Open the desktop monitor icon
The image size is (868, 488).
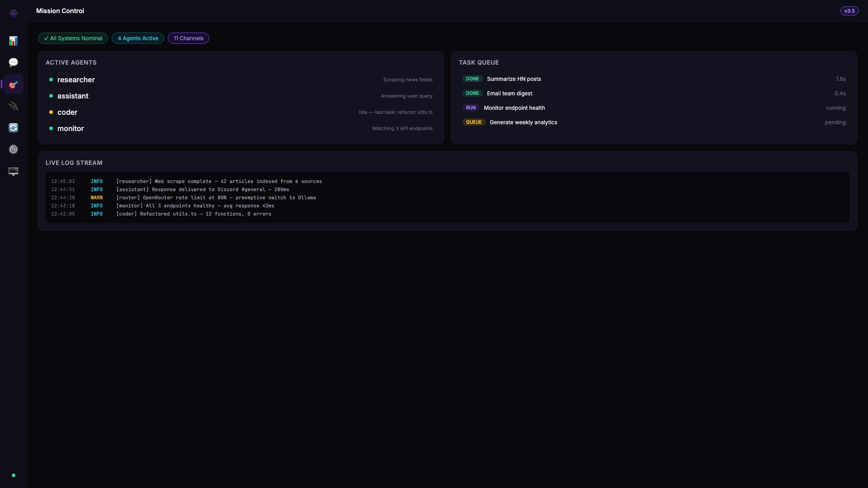coord(14,171)
